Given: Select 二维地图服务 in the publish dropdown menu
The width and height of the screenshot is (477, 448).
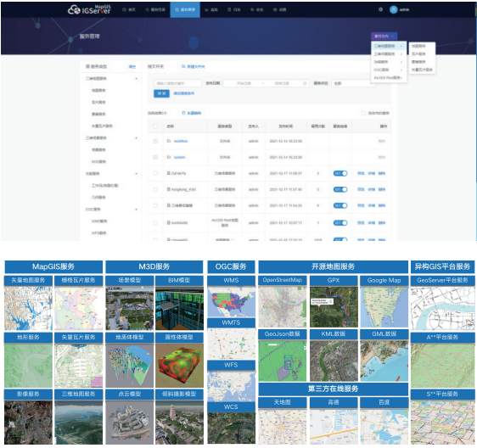Looking at the screenshot, I should point(389,46).
